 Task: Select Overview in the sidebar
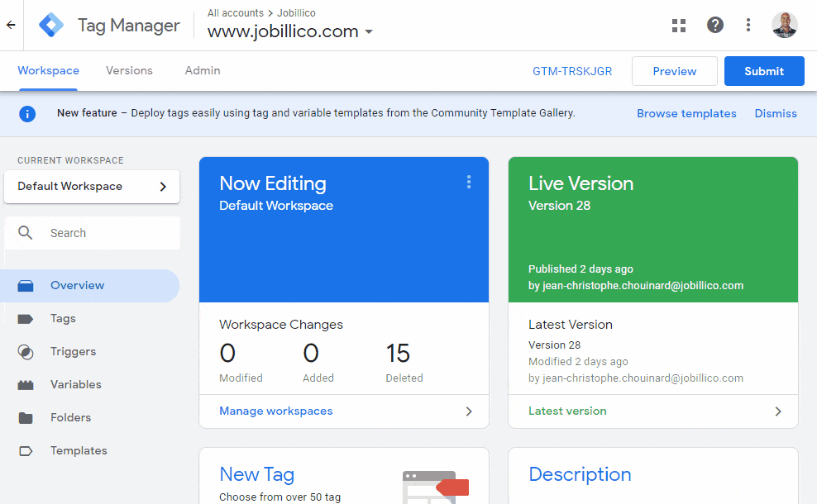pos(89,285)
